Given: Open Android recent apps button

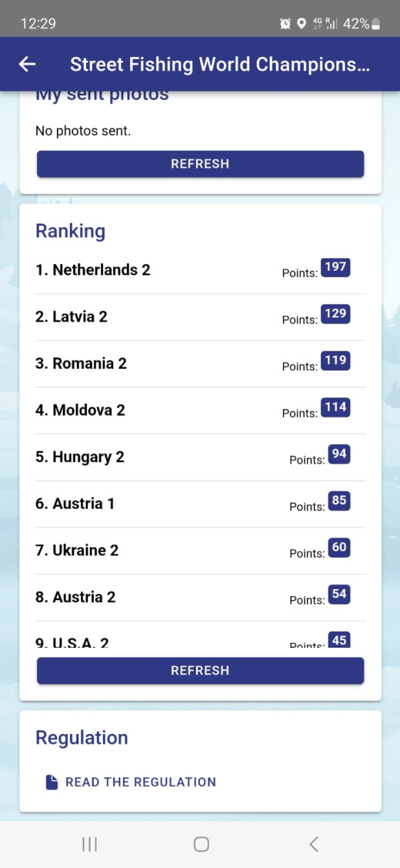Looking at the screenshot, I should [x=90, y=844].
